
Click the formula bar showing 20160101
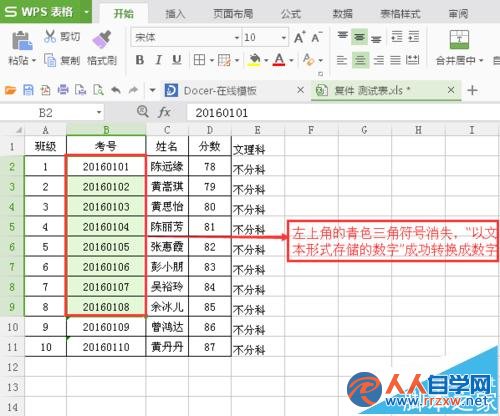pos(343,113)
